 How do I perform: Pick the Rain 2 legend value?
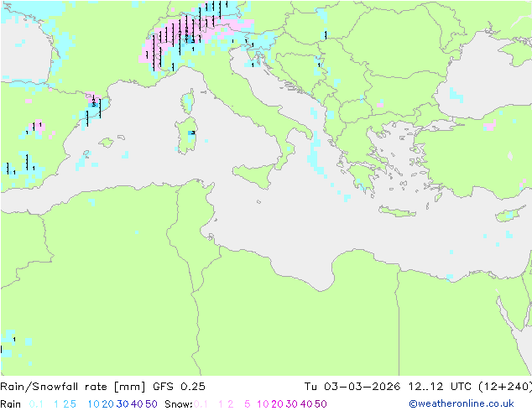click(65, 404)
